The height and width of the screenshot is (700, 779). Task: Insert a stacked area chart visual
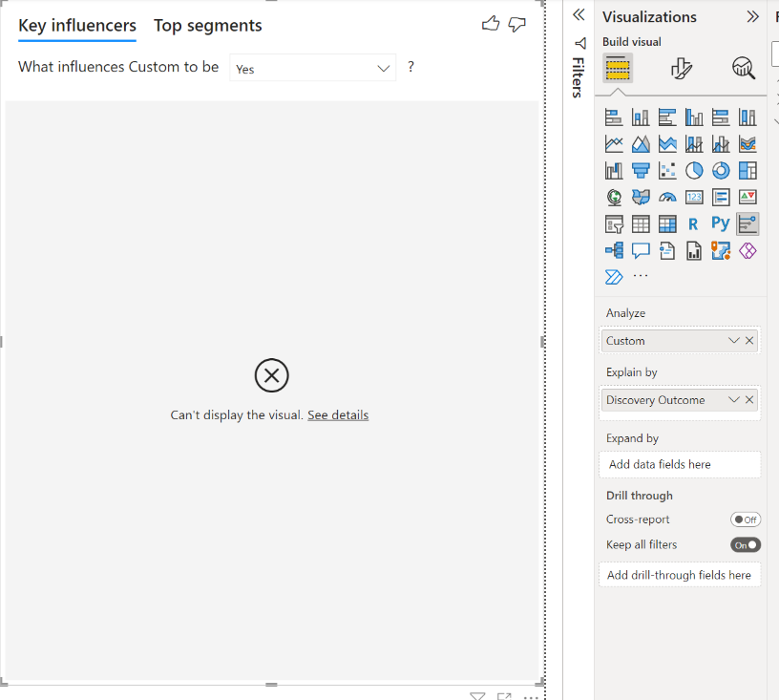coord(667,144)
